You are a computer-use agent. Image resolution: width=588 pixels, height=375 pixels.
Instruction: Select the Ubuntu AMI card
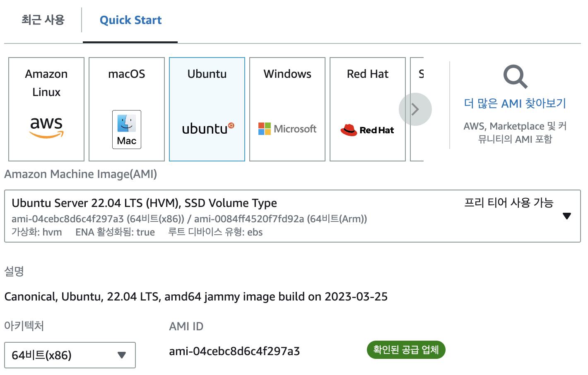coord(207,109)
